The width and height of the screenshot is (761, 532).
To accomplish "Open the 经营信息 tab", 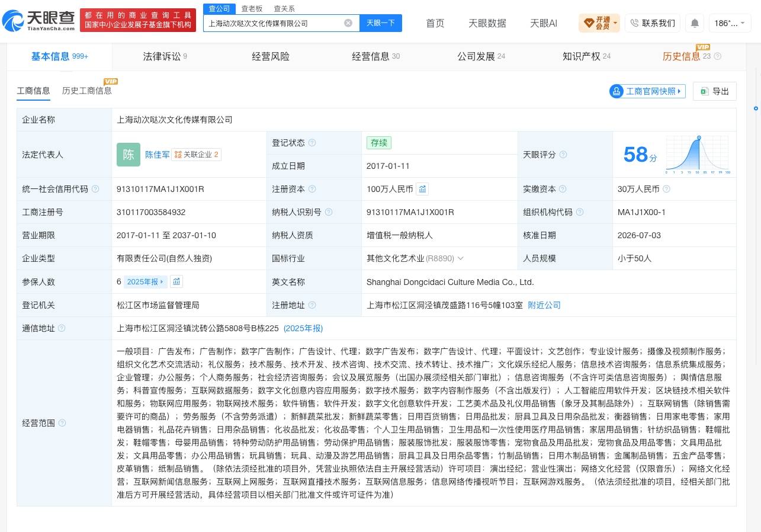I will click(375, 56).
